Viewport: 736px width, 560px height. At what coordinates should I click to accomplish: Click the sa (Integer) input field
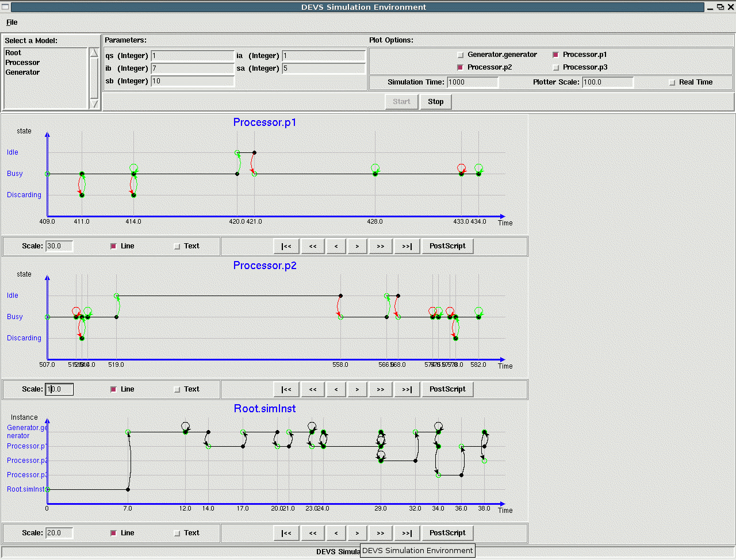pos(324,68)
